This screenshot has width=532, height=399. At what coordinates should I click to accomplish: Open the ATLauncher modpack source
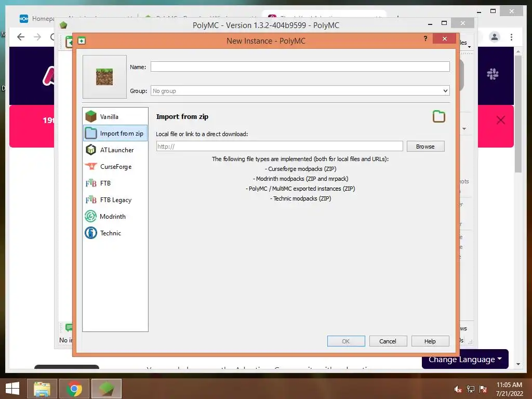(115, 150)
